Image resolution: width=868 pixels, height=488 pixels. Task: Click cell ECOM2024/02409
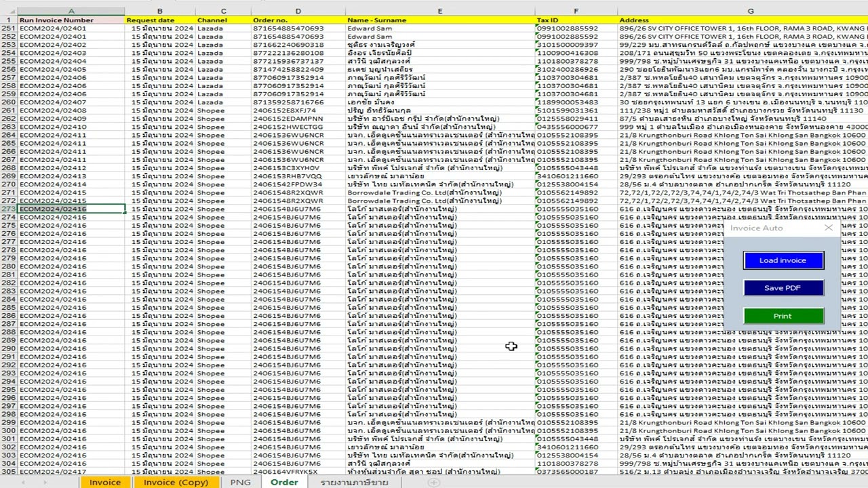[71, 119]
